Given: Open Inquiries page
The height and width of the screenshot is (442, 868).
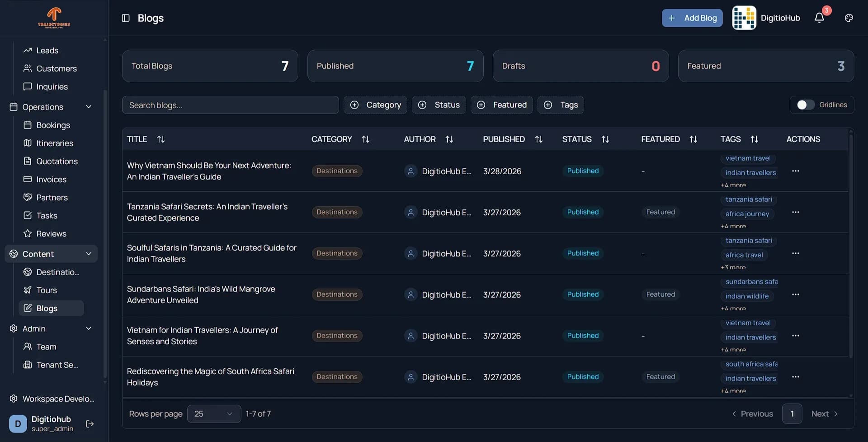Looking at the screenshot, I should pyautogui.click(x=51, y=86).
